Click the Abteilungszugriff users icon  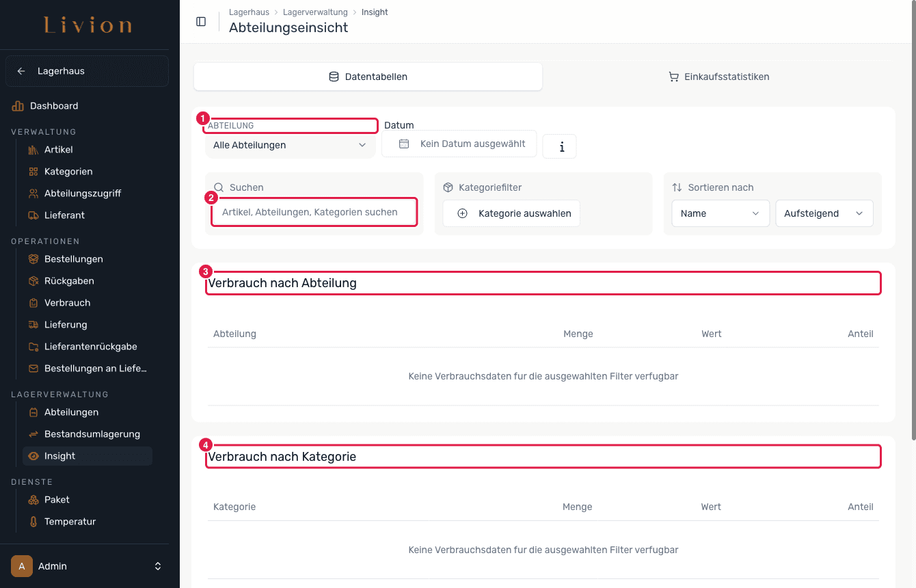pos(33,193)
